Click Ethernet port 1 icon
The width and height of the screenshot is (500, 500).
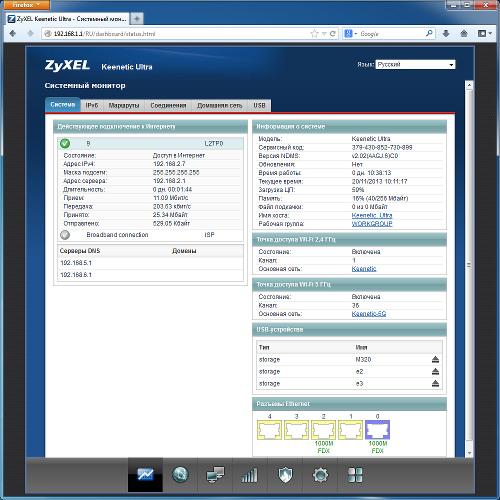click(350, 430)
